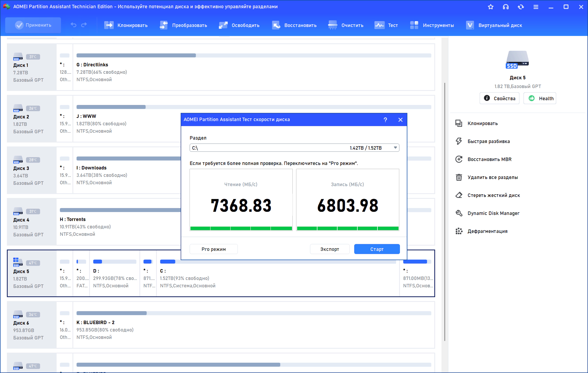This screenshot has height=373, width=588.
Task: Open the Преобразовать convert tool
Action: pyautogui.click(x=183, y=25)
